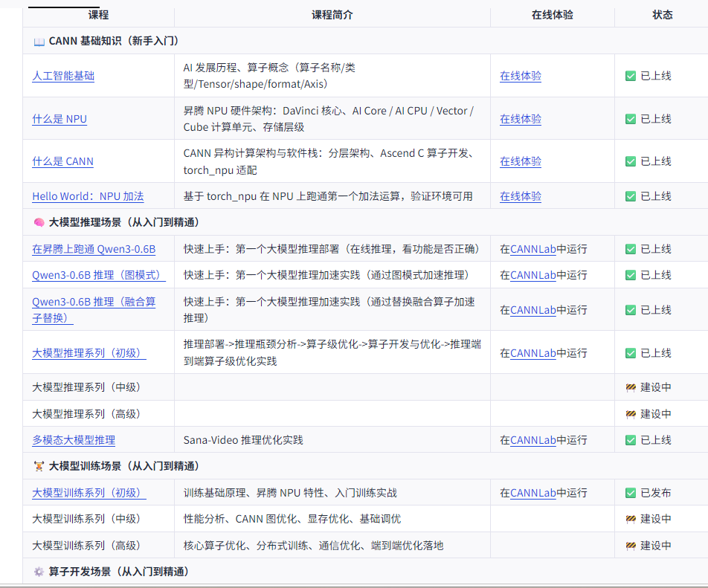
Task: Click the 课程 column header
Action: pos(98,15)
